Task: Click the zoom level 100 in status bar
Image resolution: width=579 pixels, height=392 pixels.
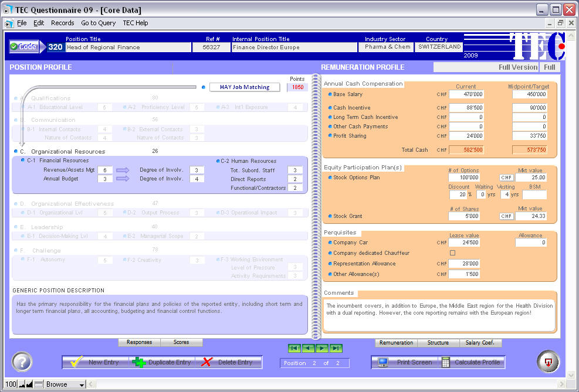Action: [x=11, y=384]
